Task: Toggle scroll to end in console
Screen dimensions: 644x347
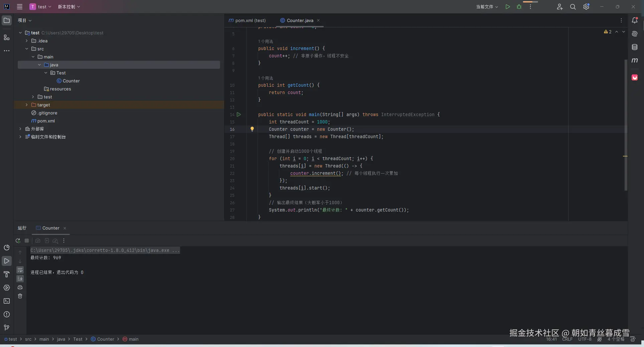Action: [x=20, y=279]
